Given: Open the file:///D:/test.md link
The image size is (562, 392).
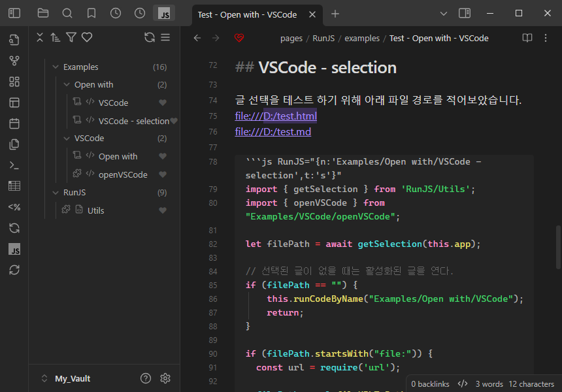Looking at the screenshot, I should point(273,132).
